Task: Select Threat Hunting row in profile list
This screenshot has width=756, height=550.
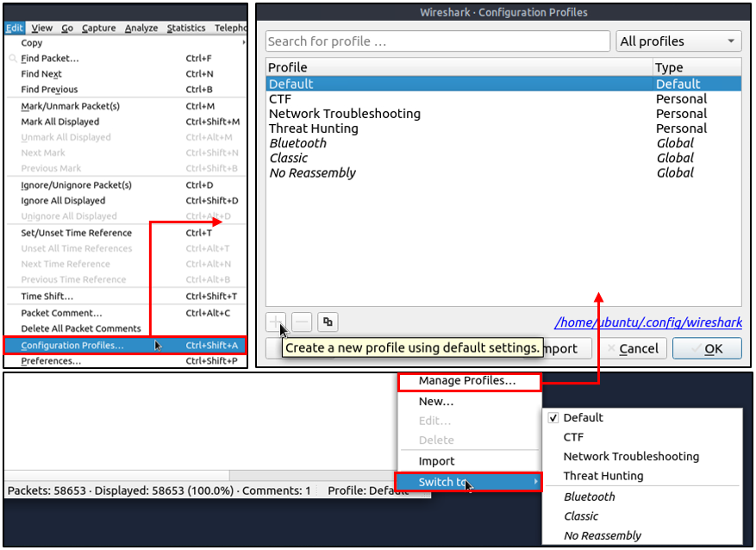Action: tap(503, 128)
